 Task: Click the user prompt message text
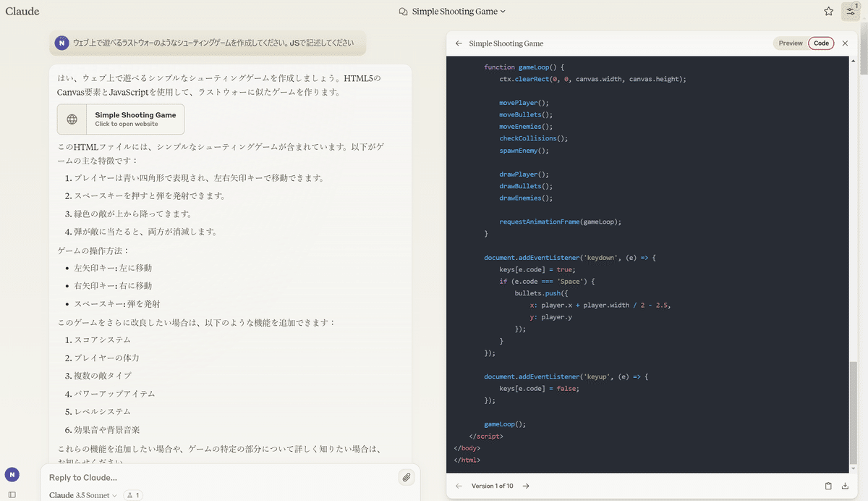pyautogui.click(x=213, y=43)
